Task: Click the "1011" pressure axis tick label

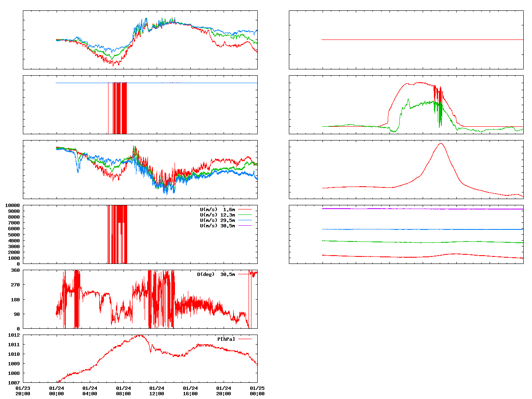Action: coord(14,345)
